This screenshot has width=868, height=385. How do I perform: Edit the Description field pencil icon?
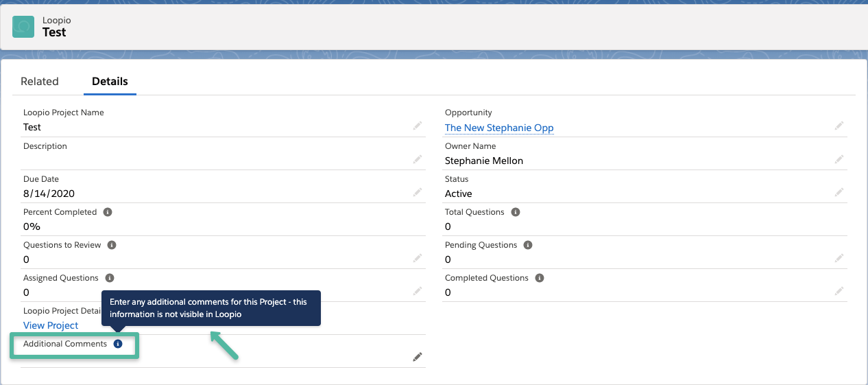418,159
